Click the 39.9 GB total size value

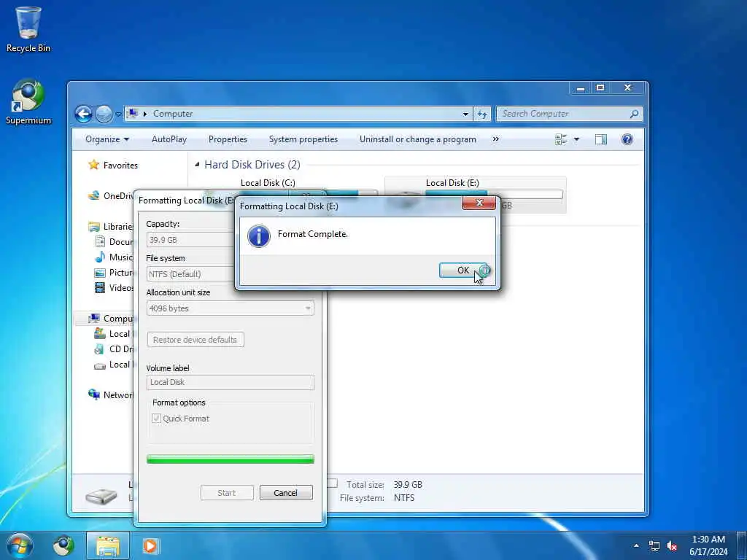click(408, 485)
